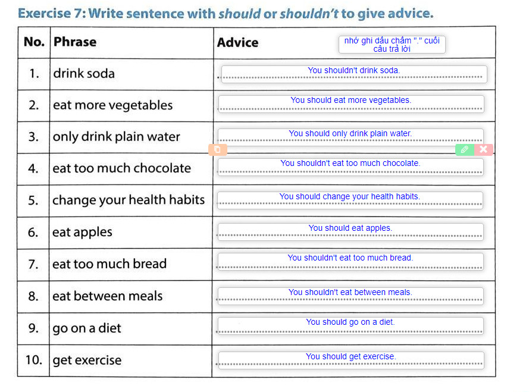532x392 pixels.
Task: Click the Phrase column header
Action: (74, 42)
